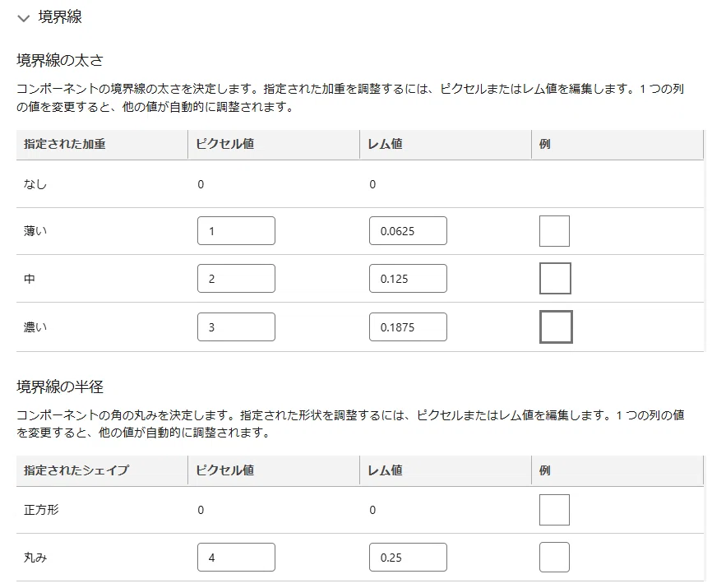Click the 境界線の半径 section heading
This screenshot has width=712, height=588.
click(60, 387)
